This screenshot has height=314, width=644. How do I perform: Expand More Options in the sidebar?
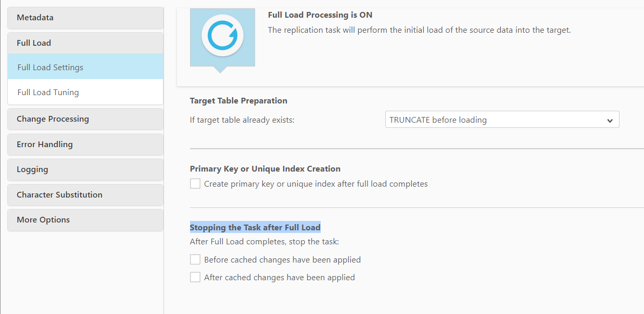click(85, 220)
